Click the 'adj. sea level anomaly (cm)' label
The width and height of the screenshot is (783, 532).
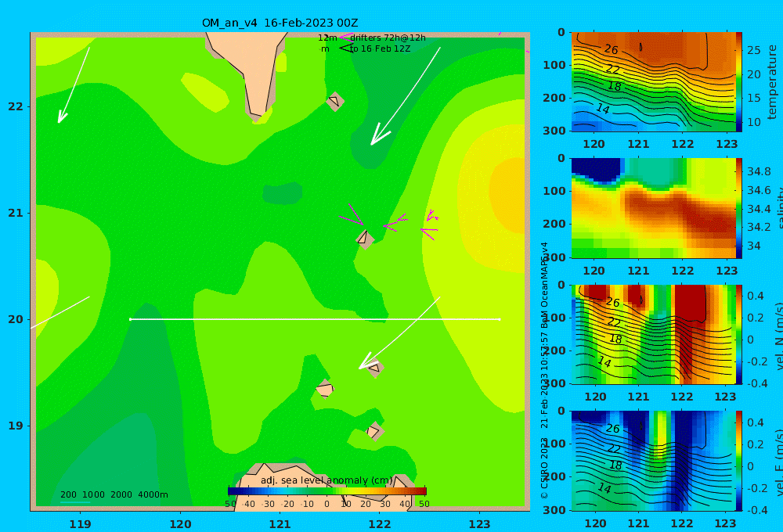pos(327,480)
